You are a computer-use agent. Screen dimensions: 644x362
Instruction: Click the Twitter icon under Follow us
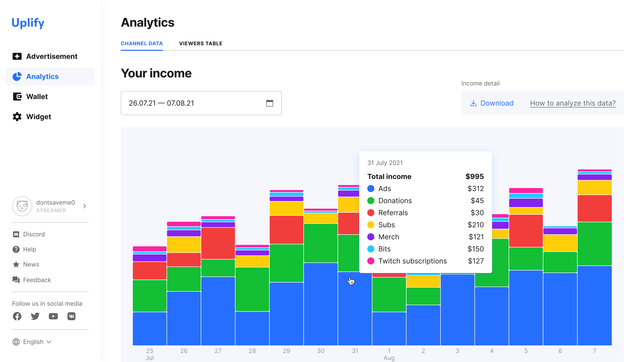(x=35, y=316)
